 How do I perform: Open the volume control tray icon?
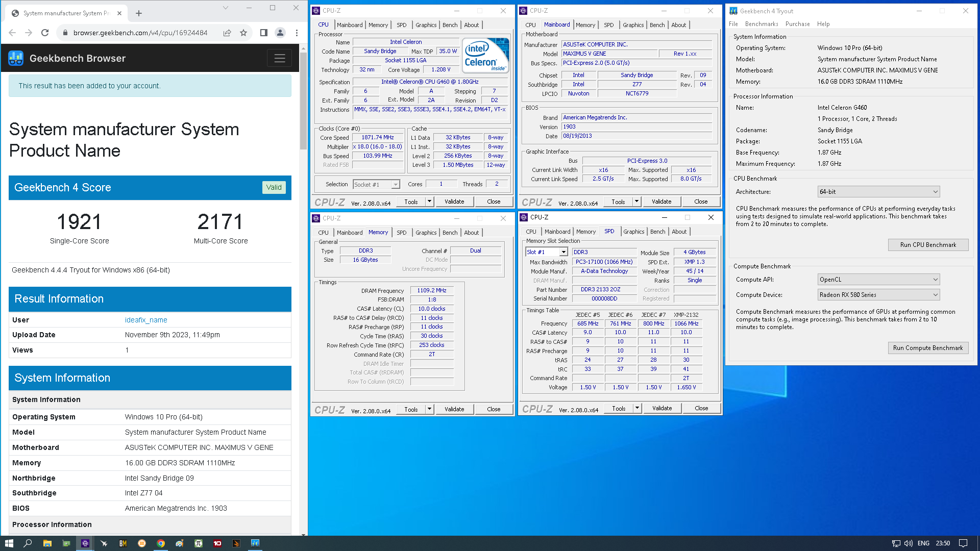coord(909,543)
